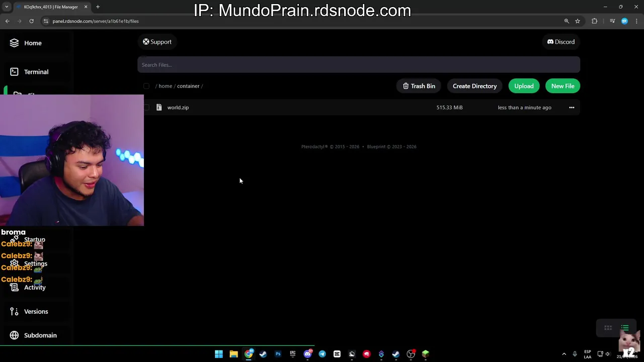
Task: Click the Support lifebuoy icon
Action: click(146, 42)
